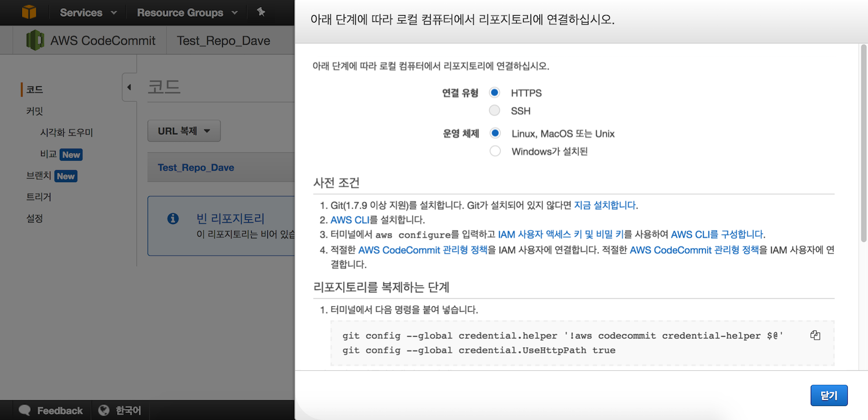Click the dialog vertical scrollbar thumb
Viewport: 868px width, 420px height.
863,142
